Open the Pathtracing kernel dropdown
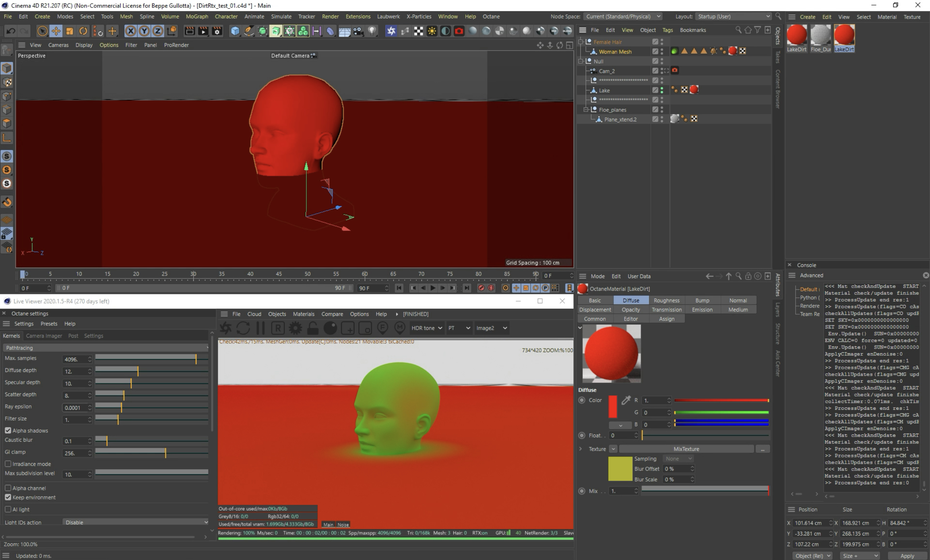Viewport: 930px width, 560px height. 106,348
